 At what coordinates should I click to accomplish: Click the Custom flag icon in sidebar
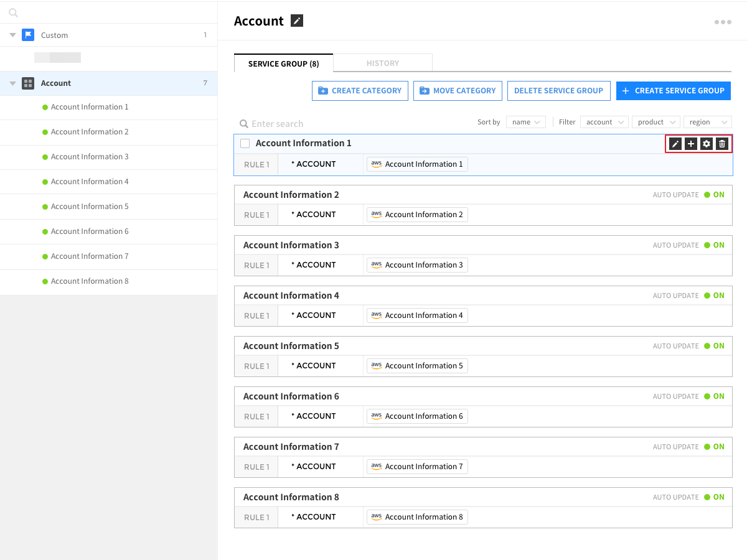tap(28, 35)
